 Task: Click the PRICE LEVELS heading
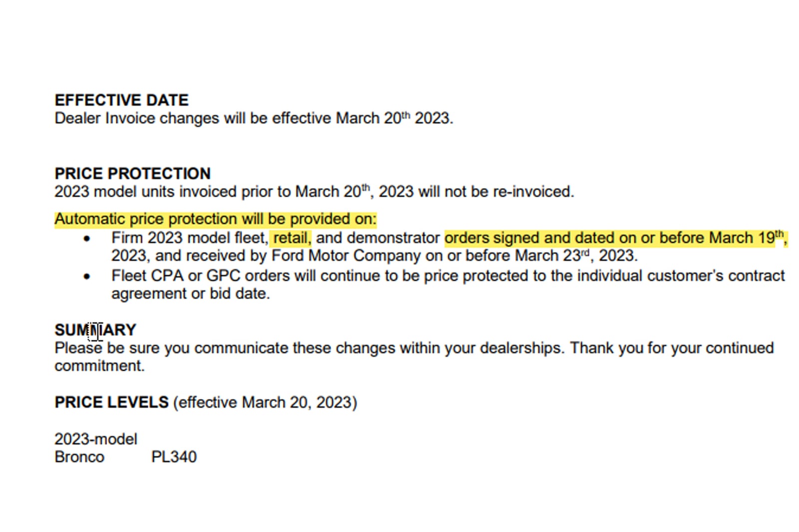pyautogui.click(x=111, y=403)
